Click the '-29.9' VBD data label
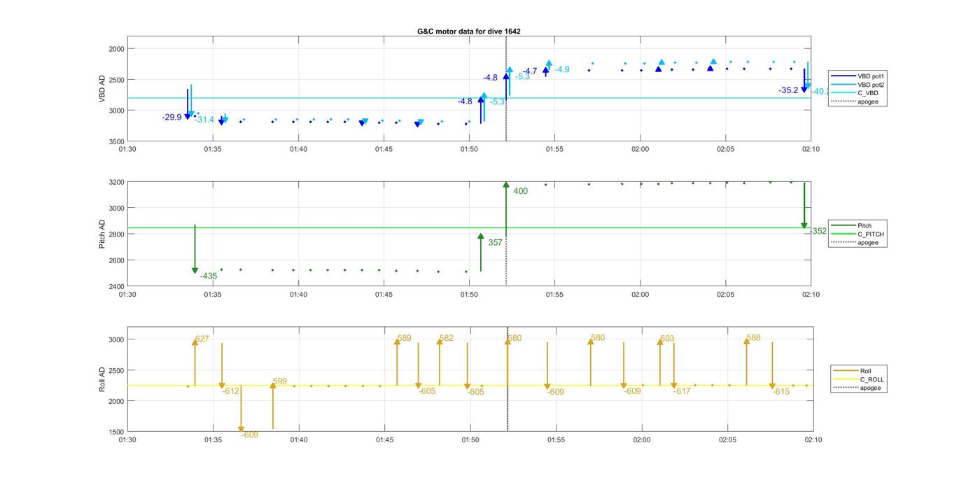 coord(171,118)
